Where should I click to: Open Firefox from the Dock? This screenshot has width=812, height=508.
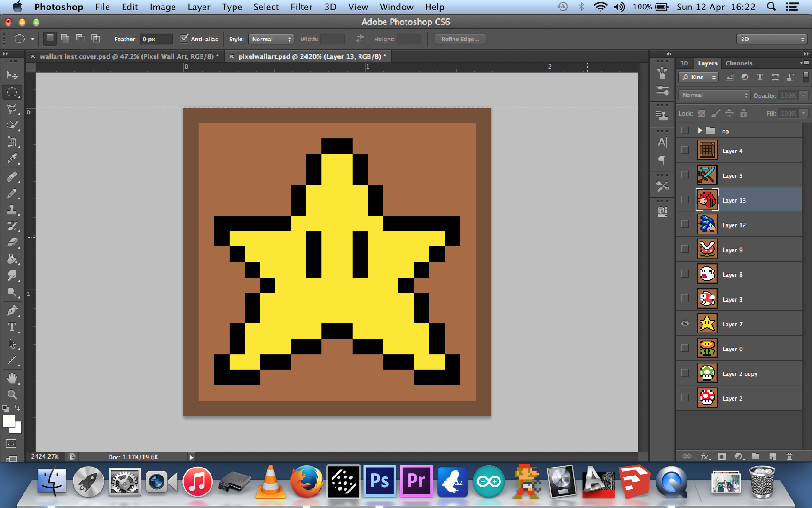pyautogui.click(x=306, y=481)
